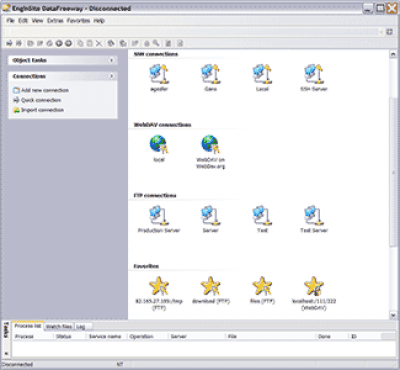Switch to the Log tab

[81, 327]
